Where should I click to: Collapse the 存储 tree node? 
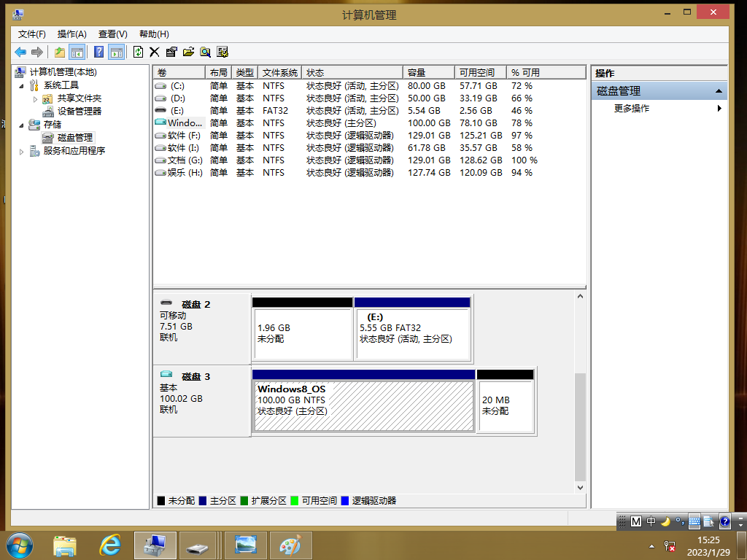click(21, 125)
